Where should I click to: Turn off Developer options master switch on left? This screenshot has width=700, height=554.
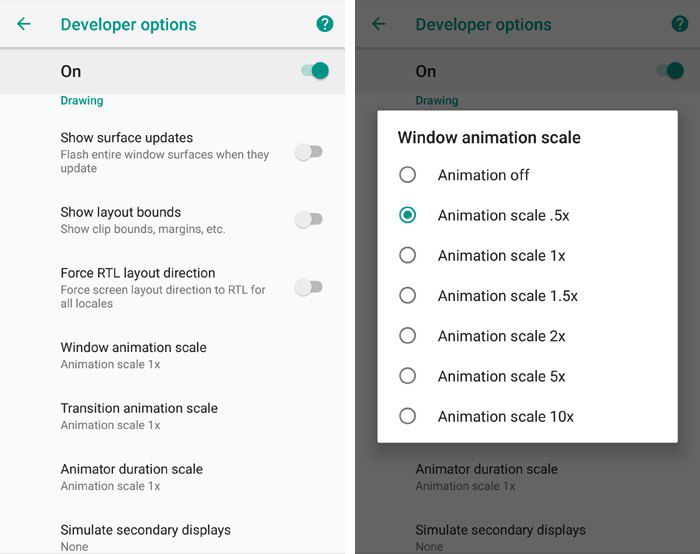pos(315,71)
